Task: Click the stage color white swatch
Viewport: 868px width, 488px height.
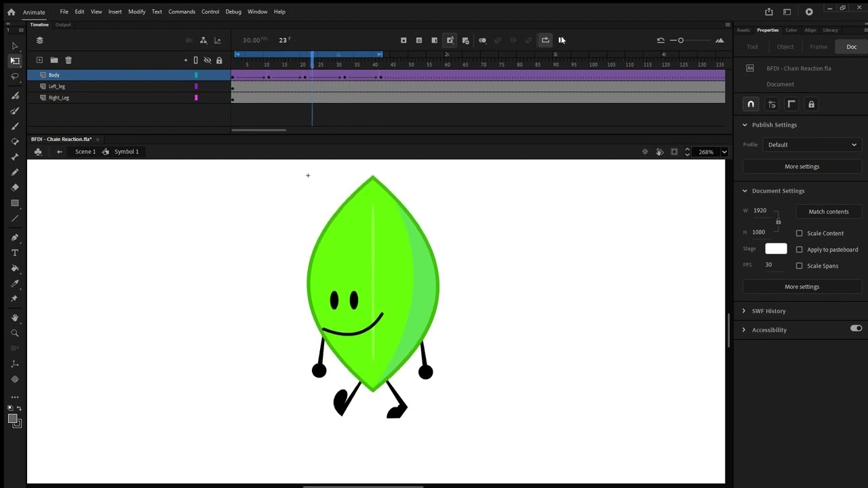Action: click(x=776, y=249)
